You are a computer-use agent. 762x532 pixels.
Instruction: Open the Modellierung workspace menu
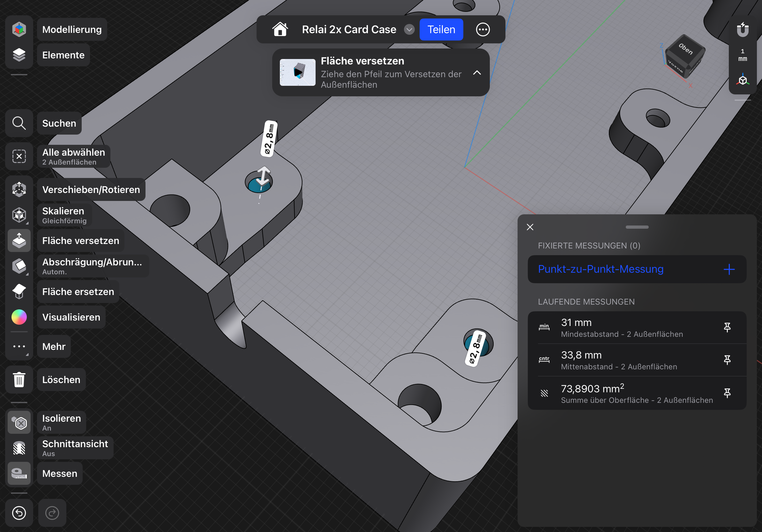[x=19, y=30]
